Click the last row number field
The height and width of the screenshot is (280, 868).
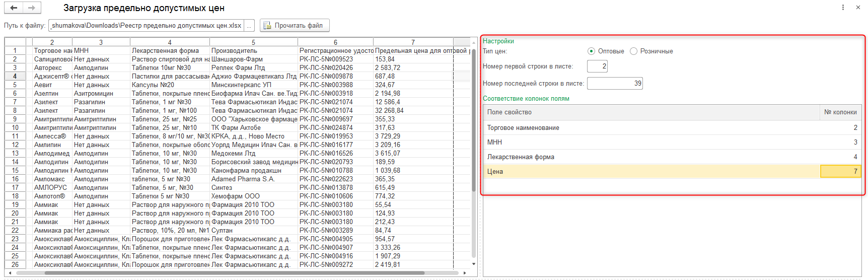614,83
